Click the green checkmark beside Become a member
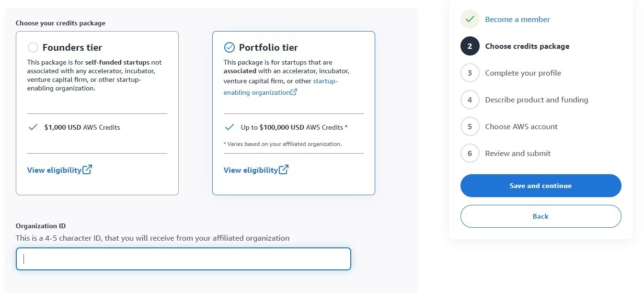 [469, 19]
